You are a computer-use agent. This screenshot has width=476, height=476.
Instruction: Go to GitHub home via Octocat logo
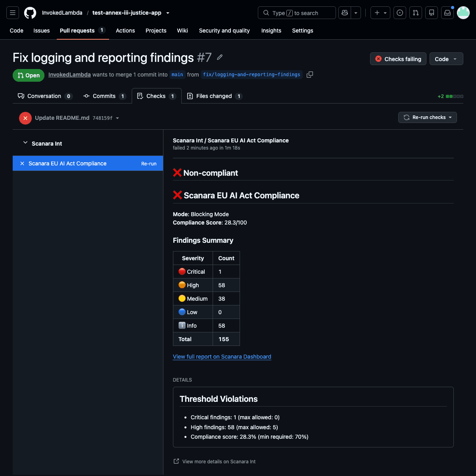30,13
